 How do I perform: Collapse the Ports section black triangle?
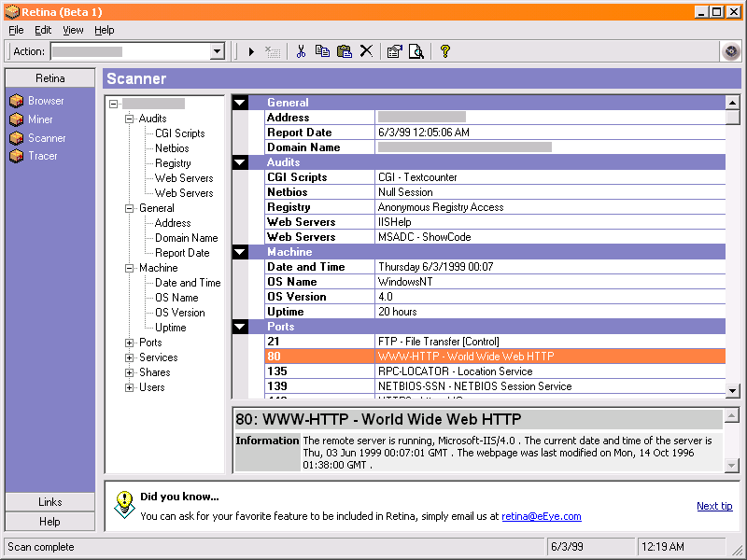[241, 327]
